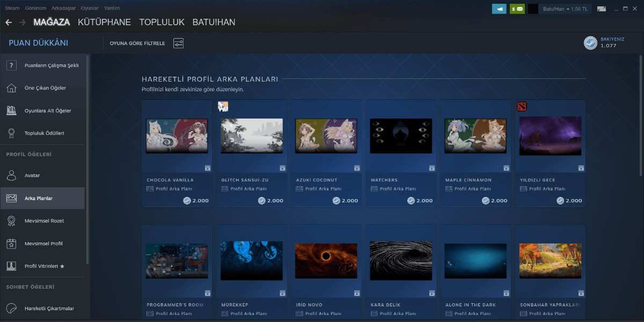Open the Mürekkep background thumbnail
The width and height of the screenshot is (644, 322).
tap(252, 261)
